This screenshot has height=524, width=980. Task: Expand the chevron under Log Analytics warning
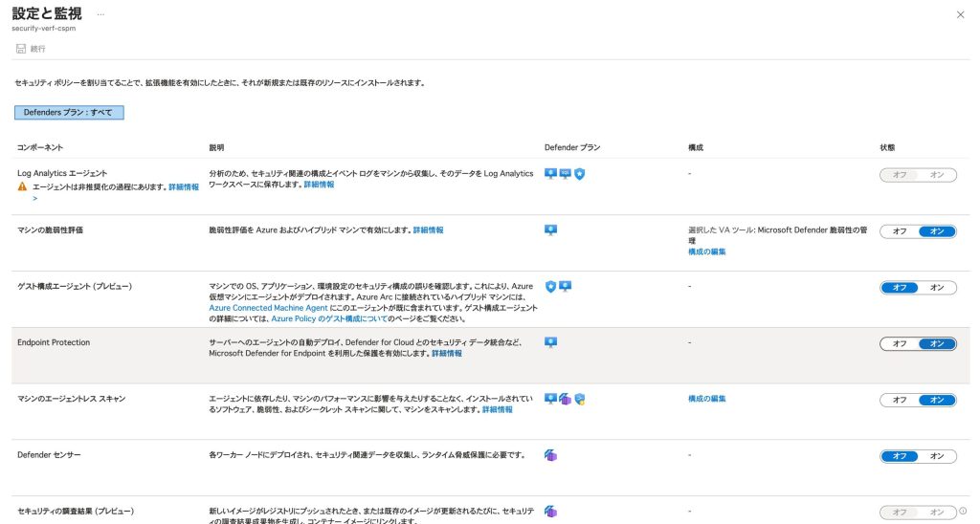point(35,198)
